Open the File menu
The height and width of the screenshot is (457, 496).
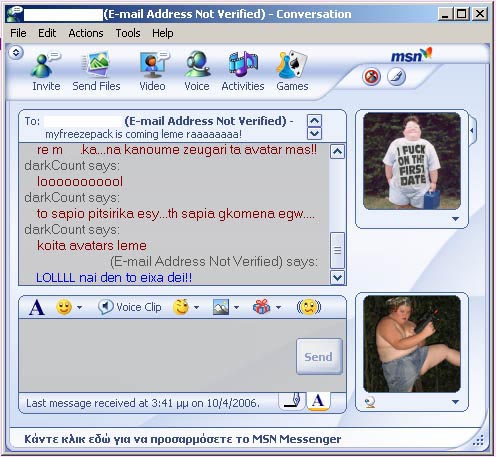(x=18, y=33)
